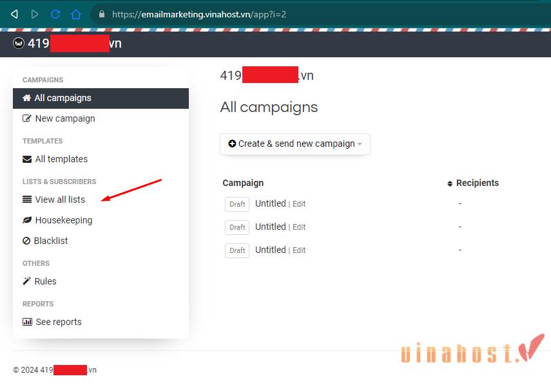The height and width of the screenshot is (392, 551).
Task: Click the chart icon beside See reports
Action: click(x=27, y=322)
